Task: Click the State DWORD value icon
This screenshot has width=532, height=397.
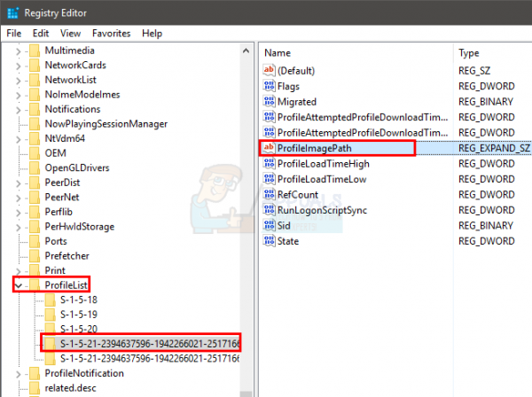Action: point(269,241)
